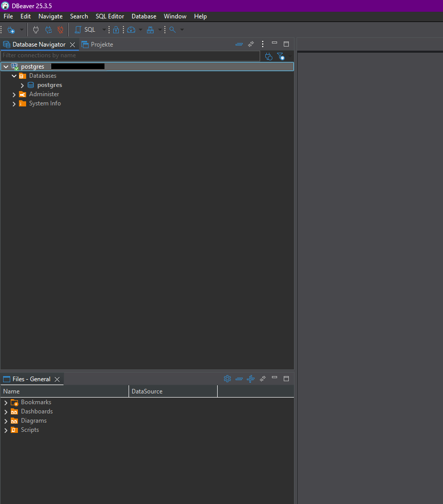Expand the Administer folder
The image size is (443, 504).
click(x=14, y=95)
